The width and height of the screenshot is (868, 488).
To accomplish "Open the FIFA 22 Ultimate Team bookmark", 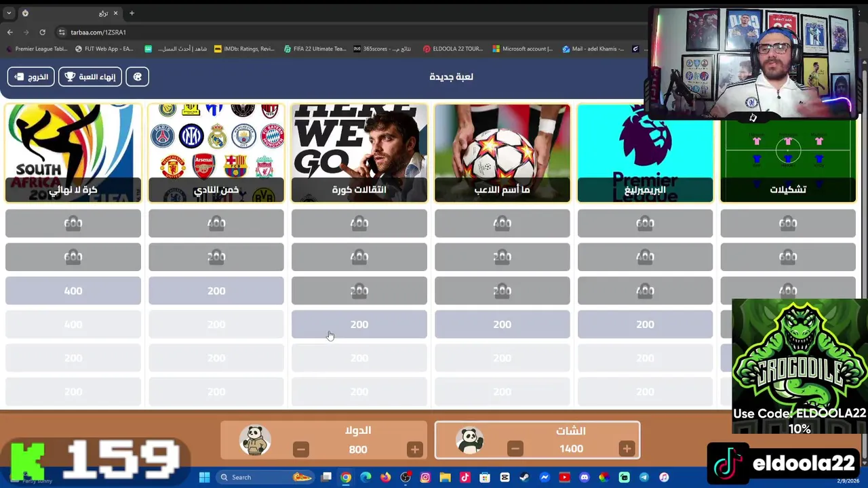I will [315, 49].
